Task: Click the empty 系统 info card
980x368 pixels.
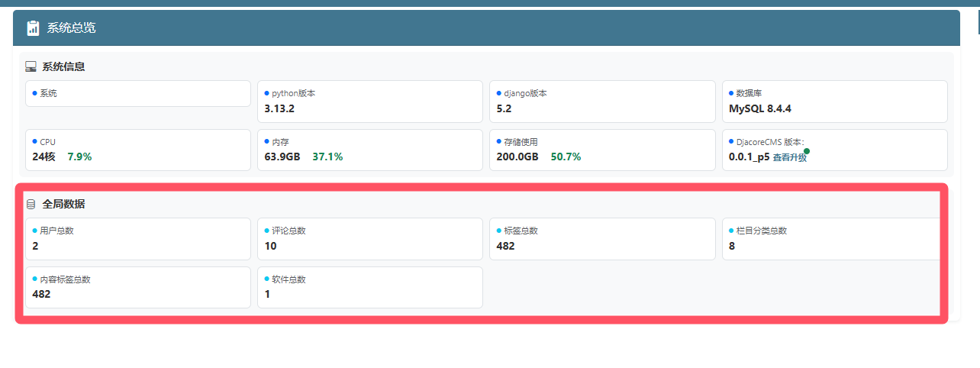Action: [137, 94]
